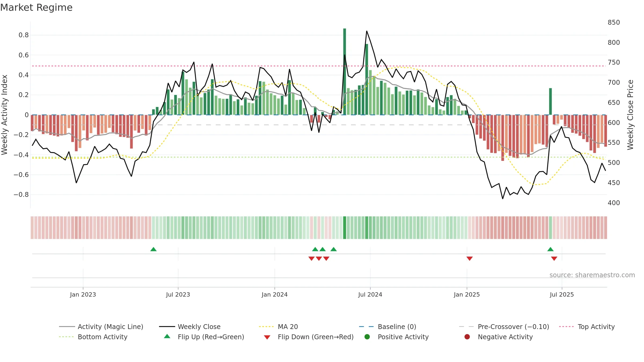Click the source: sharemaestro.com text
Viewport: 644px width, 362px height.
point(592,275)
